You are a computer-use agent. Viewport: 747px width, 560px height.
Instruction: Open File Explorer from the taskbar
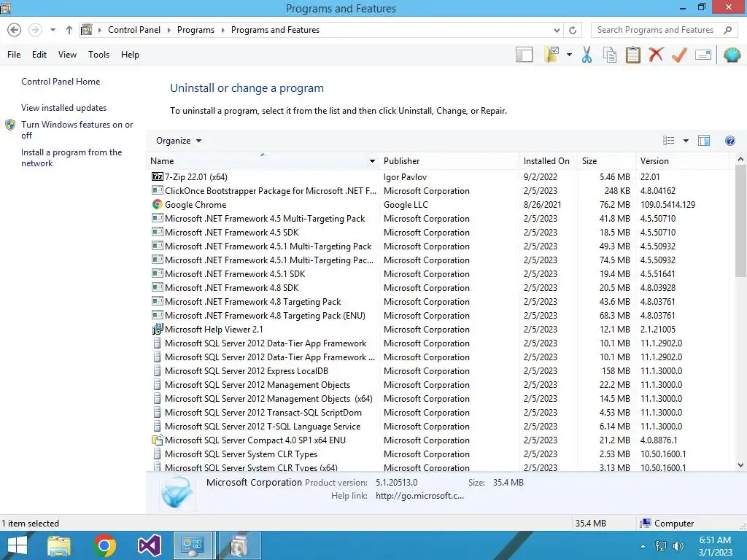point(59,545)
